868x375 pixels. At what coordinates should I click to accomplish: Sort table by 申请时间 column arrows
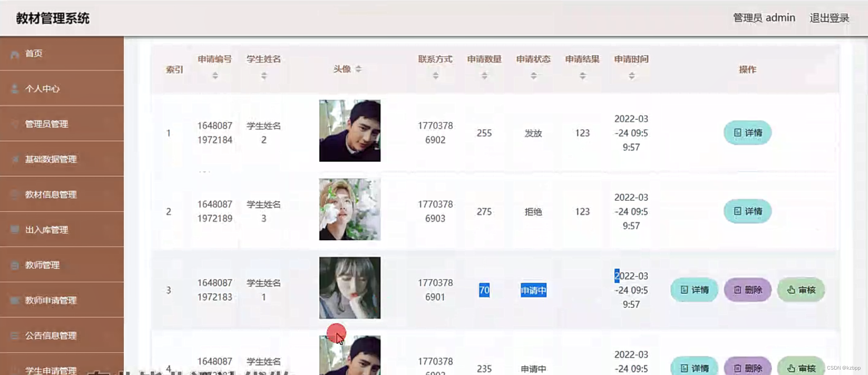pyautogui.click(x=632, y=76)
